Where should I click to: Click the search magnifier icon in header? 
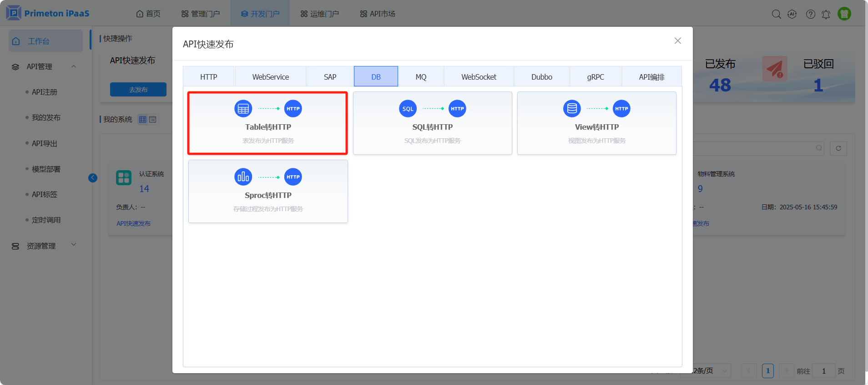(x=776, y=14)
